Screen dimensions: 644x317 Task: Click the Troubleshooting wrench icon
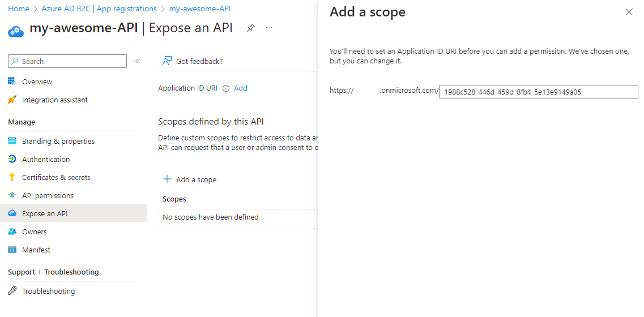12,291
